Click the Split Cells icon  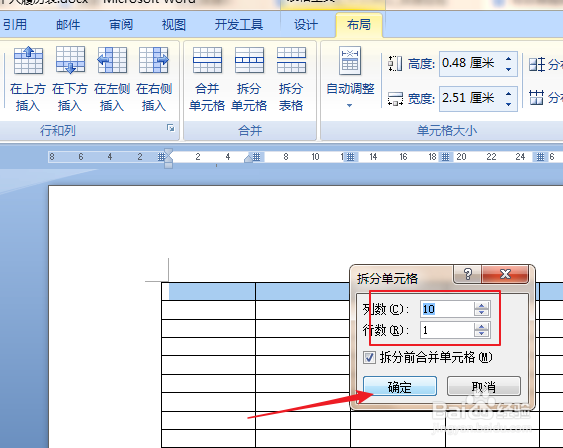[x=249, y=60]
